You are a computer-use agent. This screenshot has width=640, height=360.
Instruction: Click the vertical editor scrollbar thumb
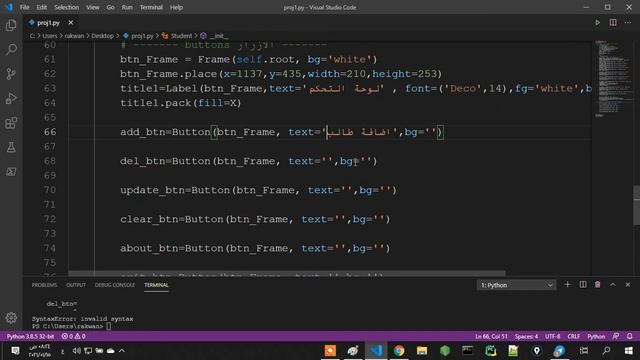click(636, 205)
